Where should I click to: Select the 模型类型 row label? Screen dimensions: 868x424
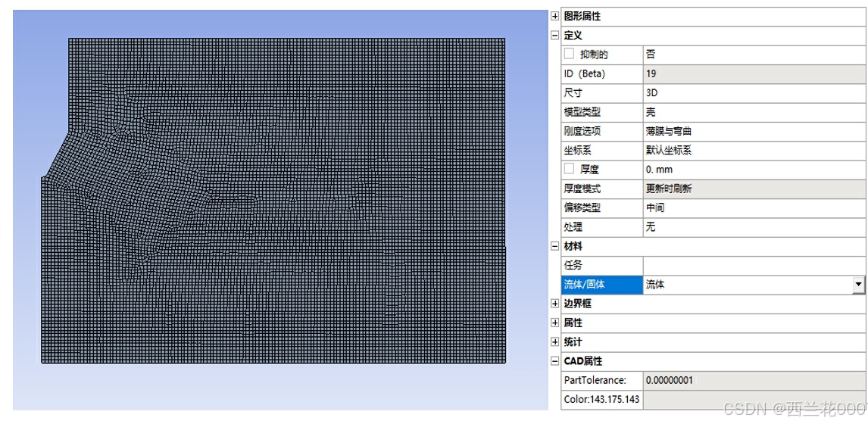click(x=601, y=112)
